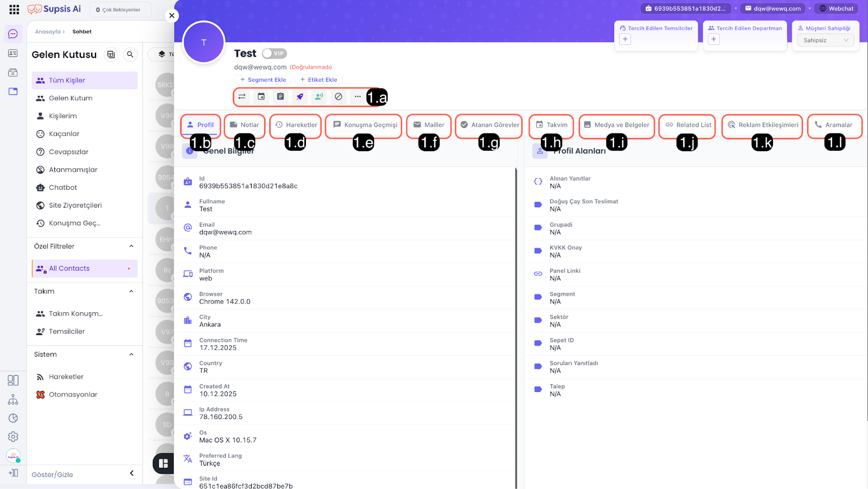Click the search icon beside Gelen Kutusu
Image resolution: width=868 pixels, height=489 pixels.
pyautogui.click(x=130, y=54)
